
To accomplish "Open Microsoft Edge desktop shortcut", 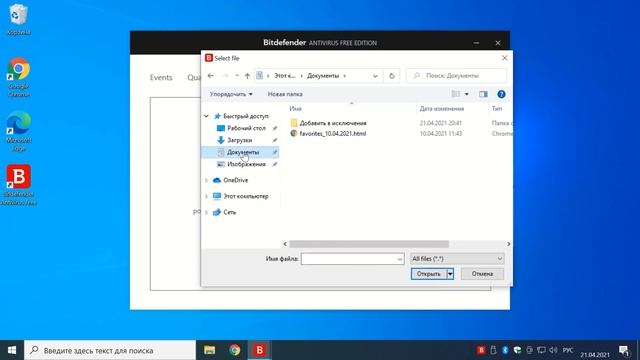I will pyautogui.click(x=18, y=131).
